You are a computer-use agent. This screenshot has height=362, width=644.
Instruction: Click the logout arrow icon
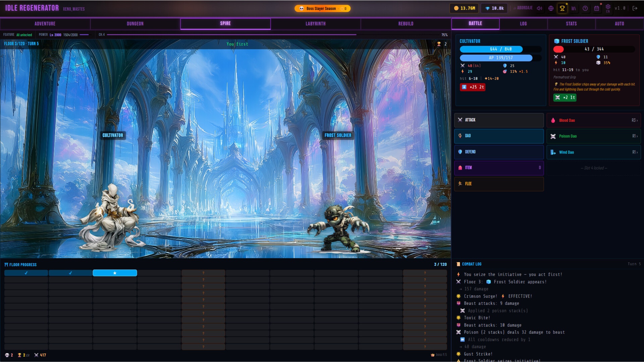635,8
